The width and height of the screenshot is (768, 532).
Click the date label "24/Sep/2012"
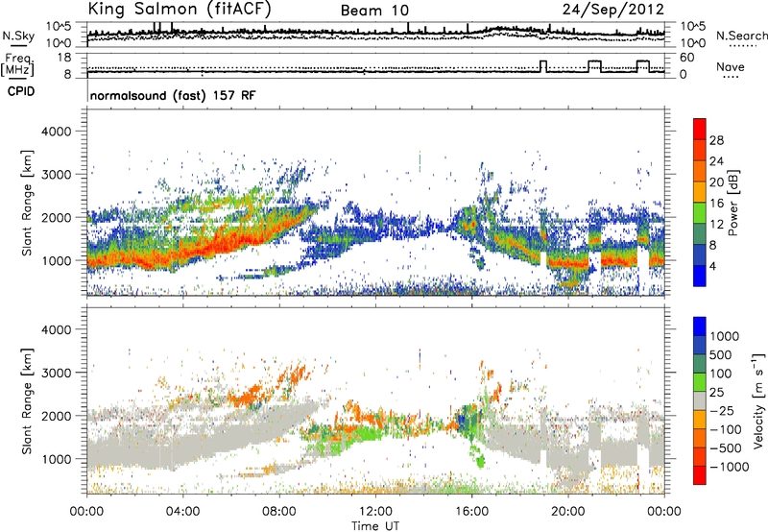click(x=613, y=10)
